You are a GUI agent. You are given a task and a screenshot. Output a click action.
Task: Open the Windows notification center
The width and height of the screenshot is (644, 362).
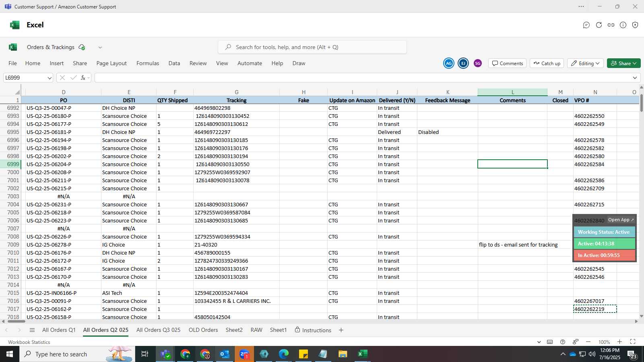tap(632, 354)
